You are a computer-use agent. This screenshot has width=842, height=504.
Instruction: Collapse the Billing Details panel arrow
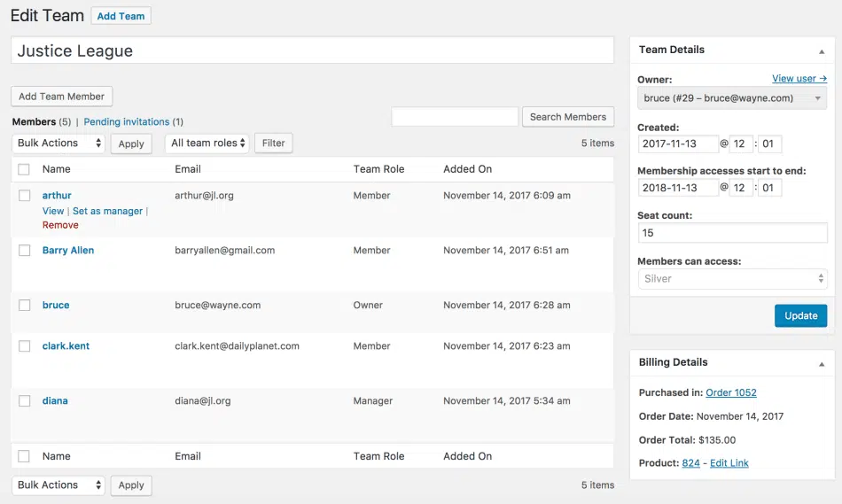[821, 364]
